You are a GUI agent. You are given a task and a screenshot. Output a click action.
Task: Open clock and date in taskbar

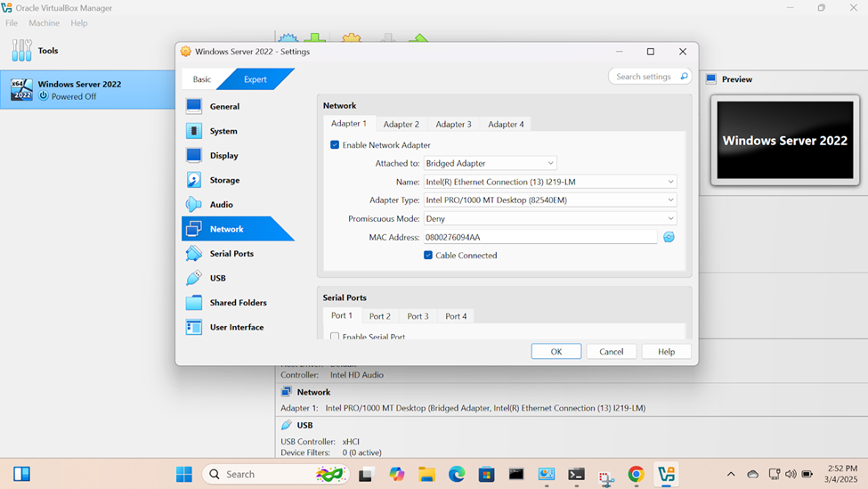coord(840,474)
